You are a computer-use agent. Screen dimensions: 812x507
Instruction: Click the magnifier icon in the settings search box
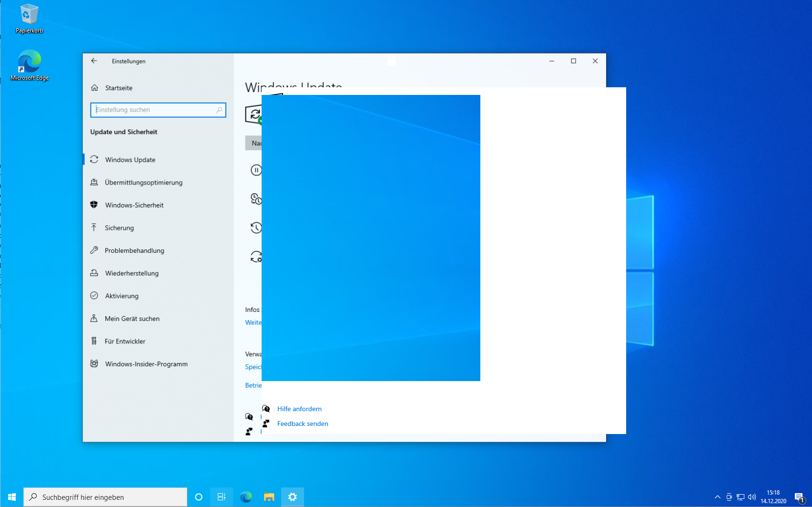(x=219, y=110)
